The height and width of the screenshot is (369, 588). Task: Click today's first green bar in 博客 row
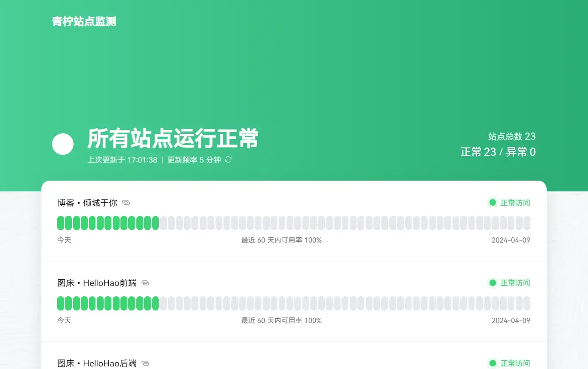[61, 223]
